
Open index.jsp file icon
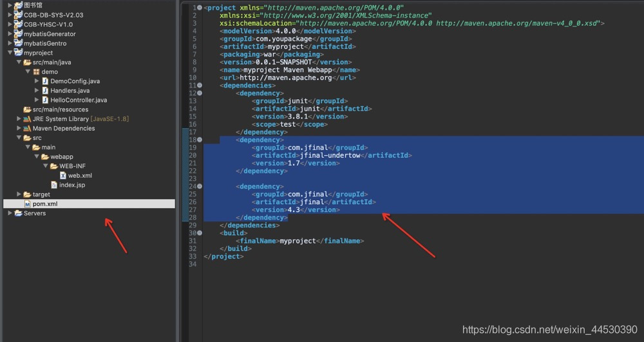tap(54, 185)
